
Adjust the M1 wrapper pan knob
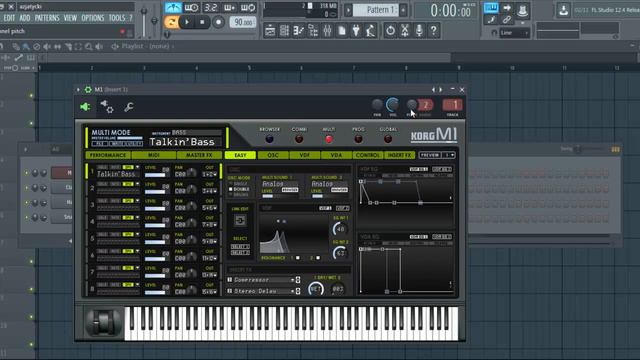coord(377,105)
